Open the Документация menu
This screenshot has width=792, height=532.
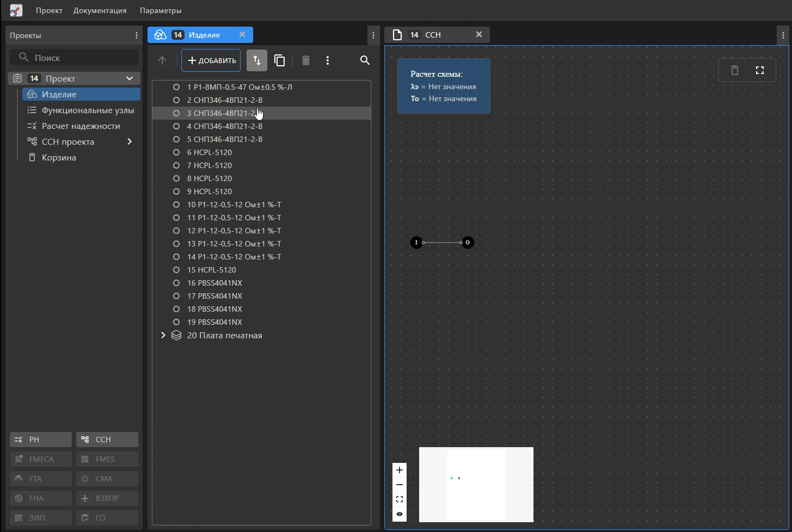click(100, 10)
